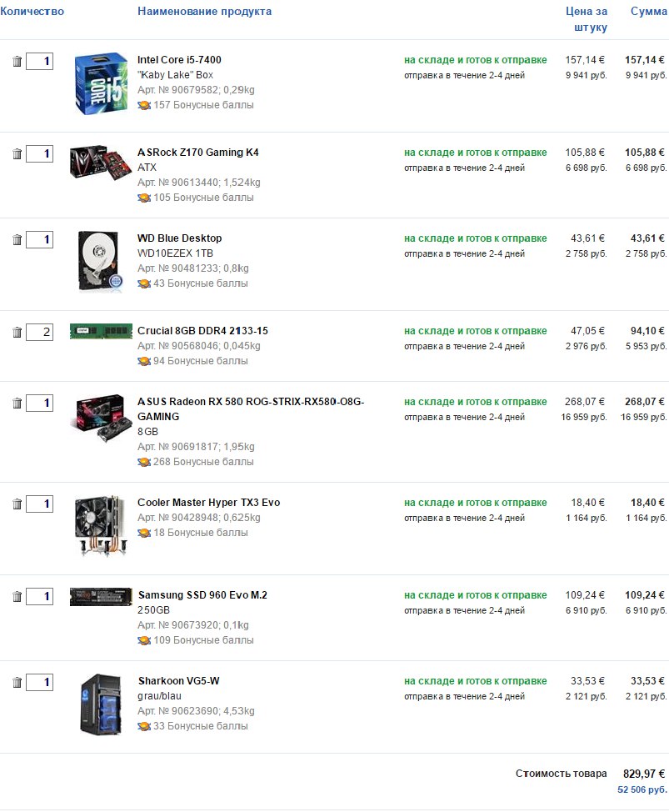
Task: Open Intel Core i5-7400 product link
Action: pyautogui.click(x=179, y=59)
